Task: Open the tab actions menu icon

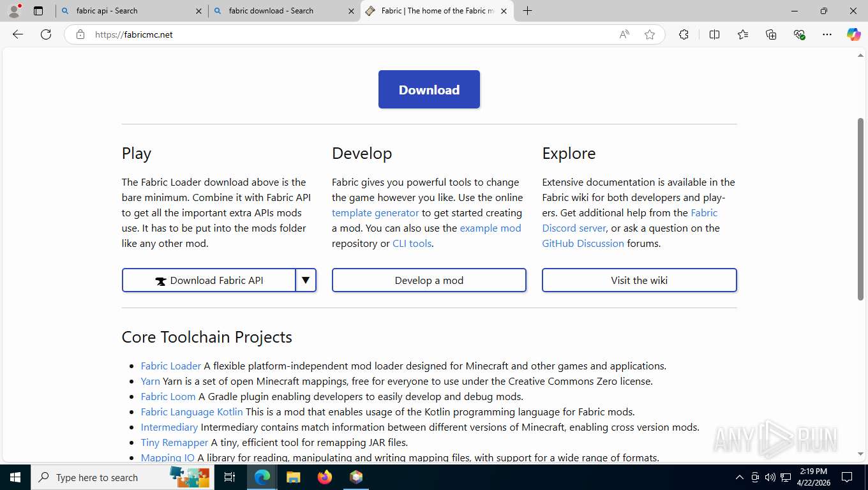Action: [38, 11]
